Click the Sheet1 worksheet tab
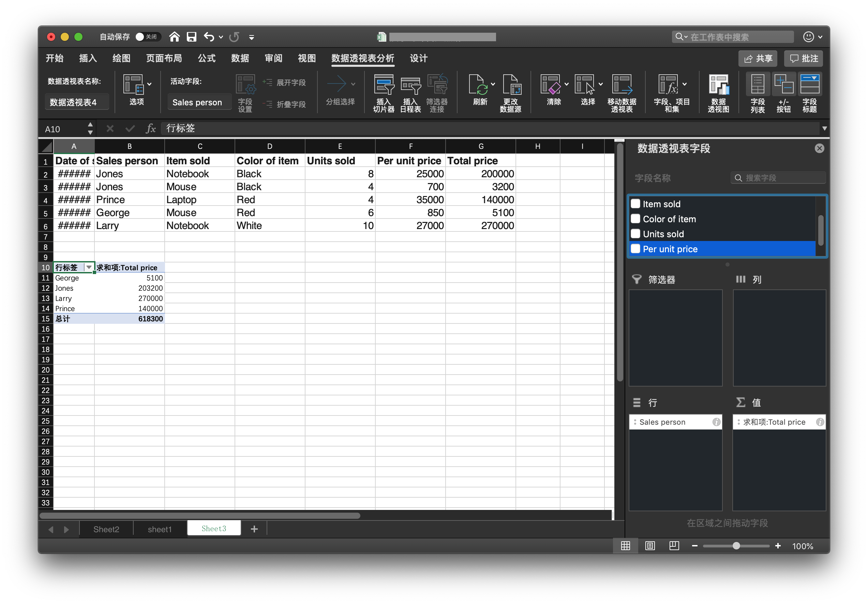Screen dimensions: 868x604 (160, 528)
